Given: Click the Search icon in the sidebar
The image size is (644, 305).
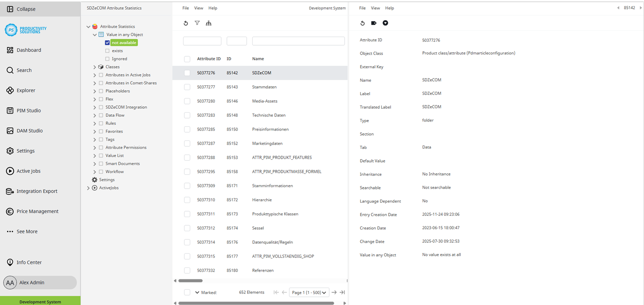Looking at the screenshot, I should point(24,70).
